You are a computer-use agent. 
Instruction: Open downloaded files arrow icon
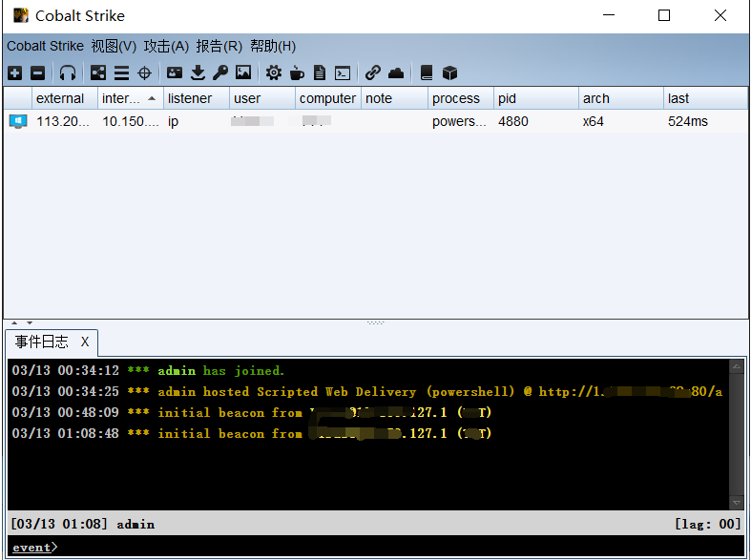(x=198, y=73)
